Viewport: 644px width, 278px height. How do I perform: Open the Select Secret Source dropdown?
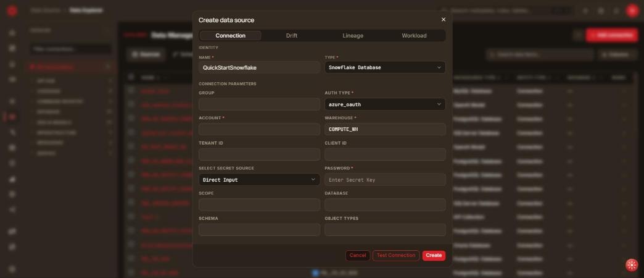coord(259,180)
